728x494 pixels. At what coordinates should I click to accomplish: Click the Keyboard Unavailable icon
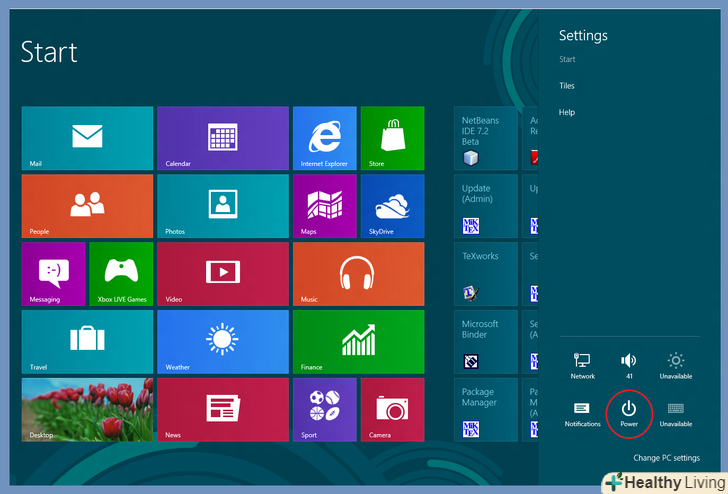coord(676,412)
